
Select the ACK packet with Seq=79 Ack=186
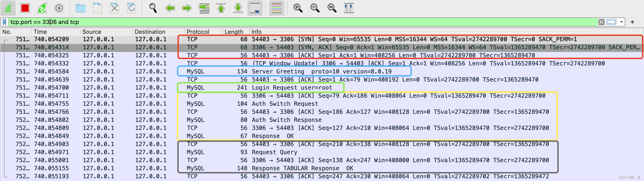(x=322, y=96)
